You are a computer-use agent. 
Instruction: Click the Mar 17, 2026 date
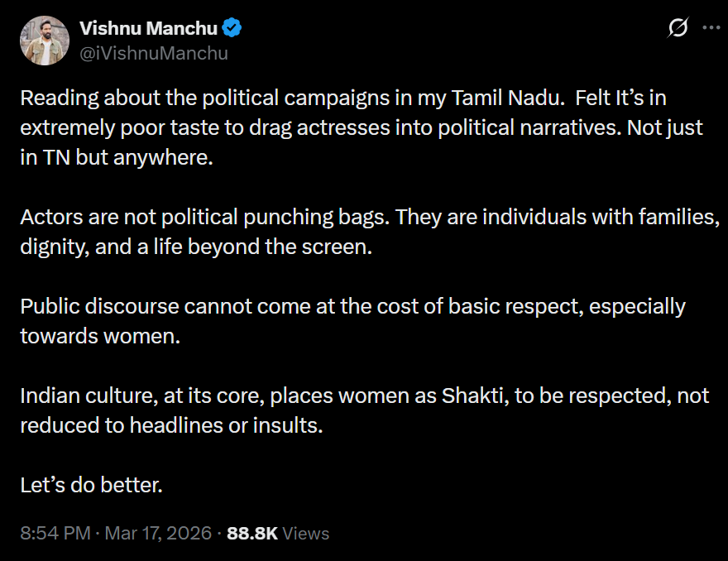158,534
